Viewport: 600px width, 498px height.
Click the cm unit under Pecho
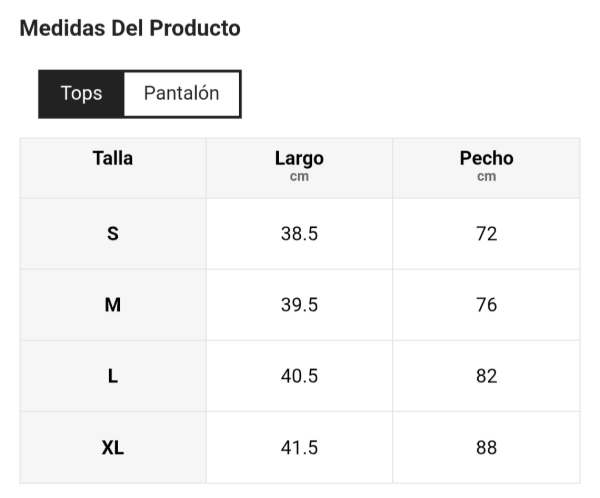click(x=486, y=177)
